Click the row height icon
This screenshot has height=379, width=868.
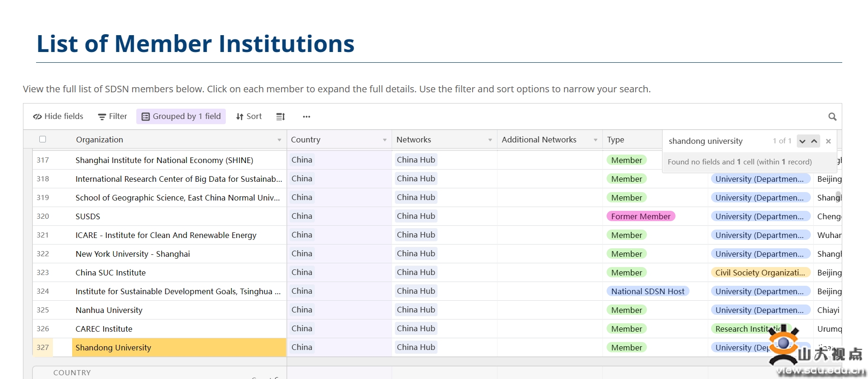pos(280,117)
